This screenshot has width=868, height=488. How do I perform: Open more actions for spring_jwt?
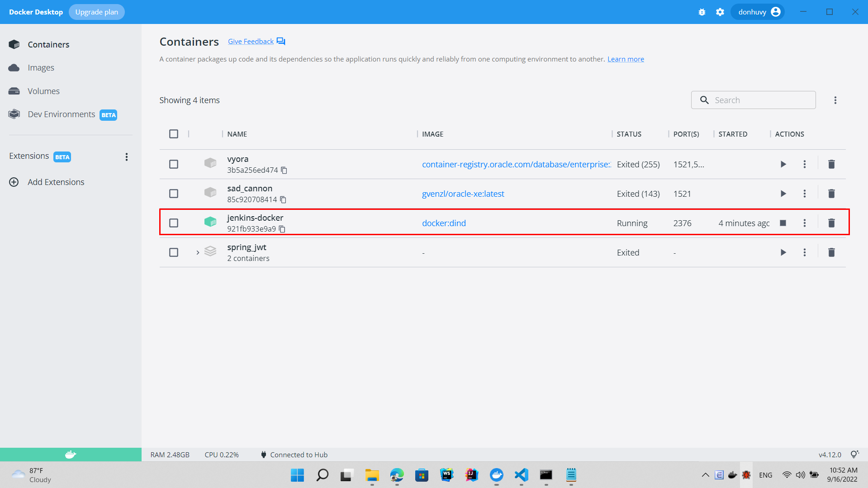coord(805,252)
